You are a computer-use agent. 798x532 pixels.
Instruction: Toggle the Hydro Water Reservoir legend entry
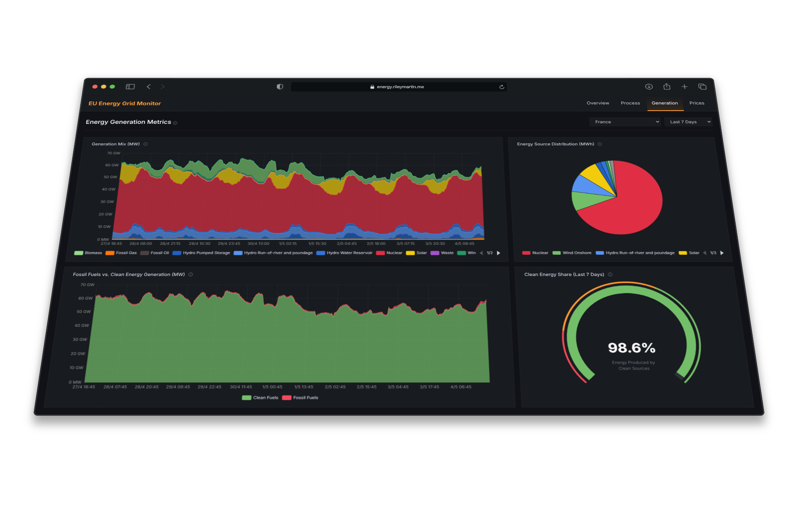(345, 253)
